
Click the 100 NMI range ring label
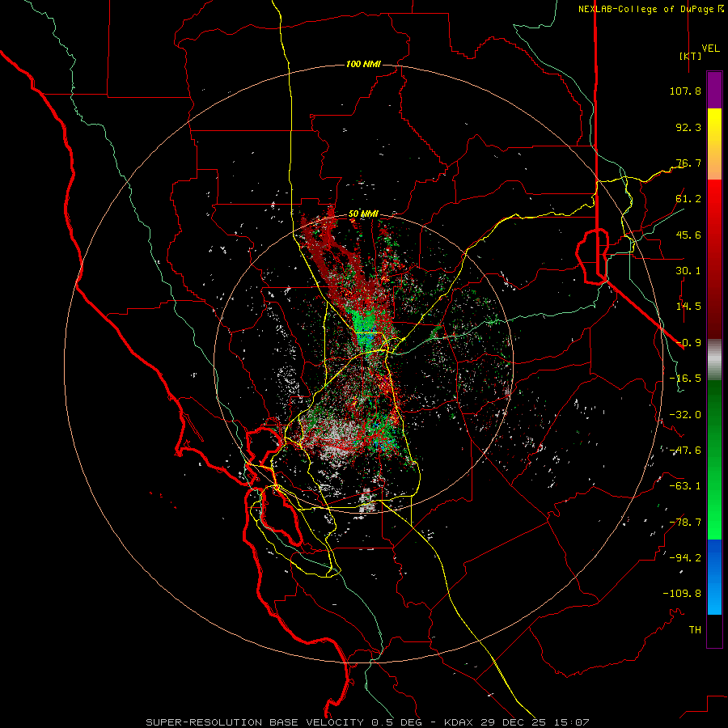point(363,64)
